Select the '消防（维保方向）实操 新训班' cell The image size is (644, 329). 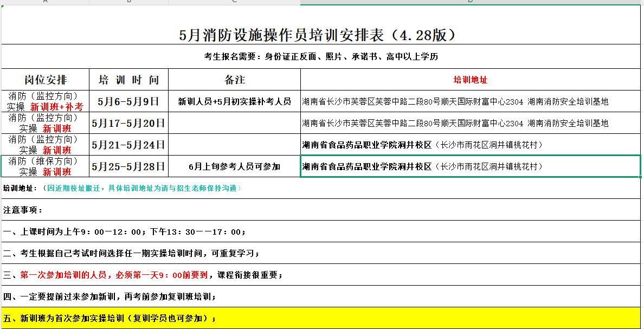45,166
